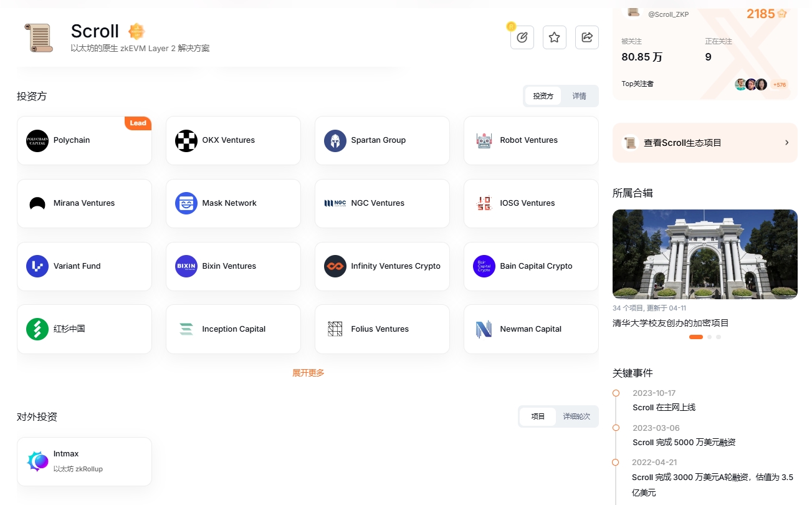Click the Top关注者 follower avatars
Viewport: 812px width, 505px height.
pos(751,84)
